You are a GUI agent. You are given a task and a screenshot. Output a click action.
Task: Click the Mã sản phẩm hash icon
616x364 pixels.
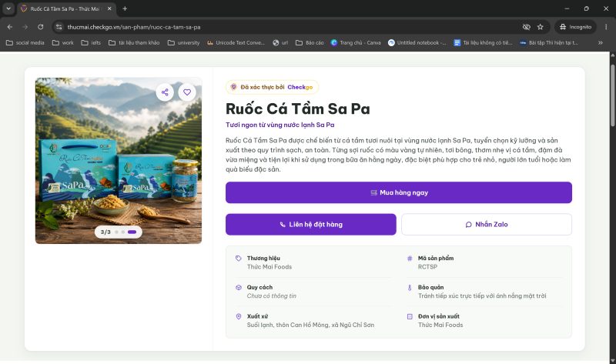[410, 259]
